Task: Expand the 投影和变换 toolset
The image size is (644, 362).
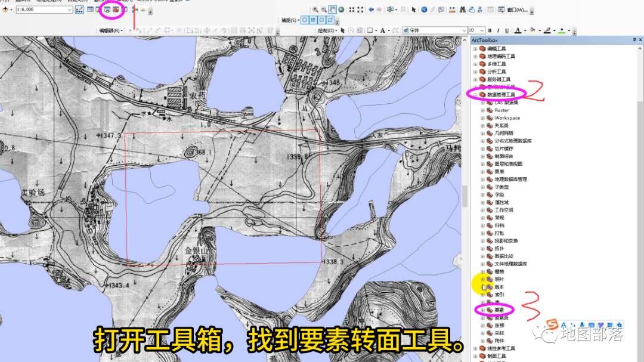Action: pyautogui.click(x=482, y=241)
